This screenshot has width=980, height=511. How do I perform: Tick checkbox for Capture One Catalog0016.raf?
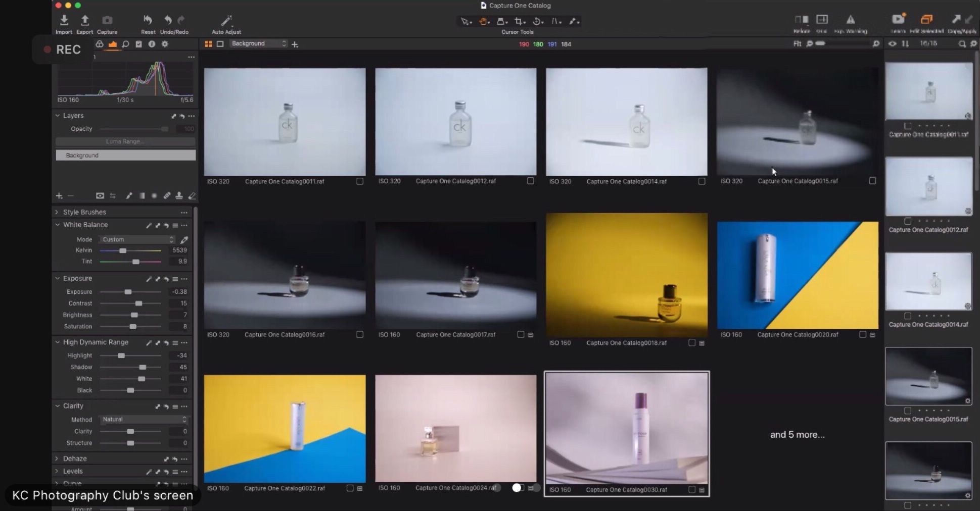(x=359, y=334)
